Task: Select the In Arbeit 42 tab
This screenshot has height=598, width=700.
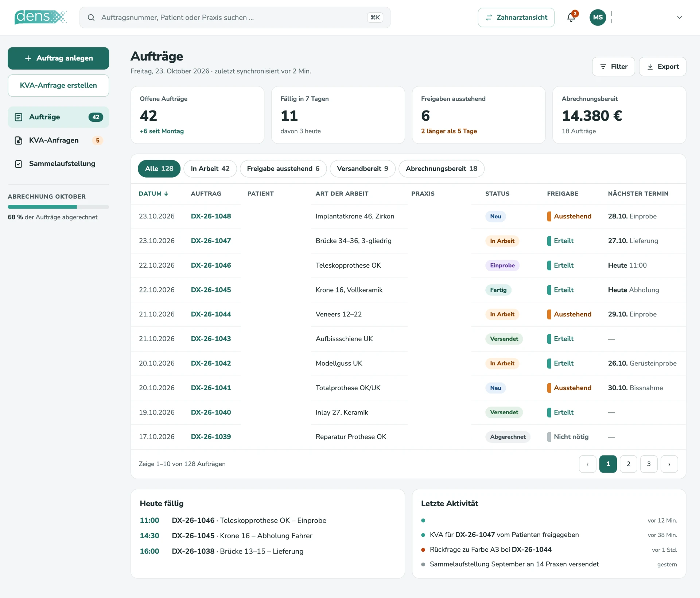Action: pyautogui.click(x=210, y=169)
